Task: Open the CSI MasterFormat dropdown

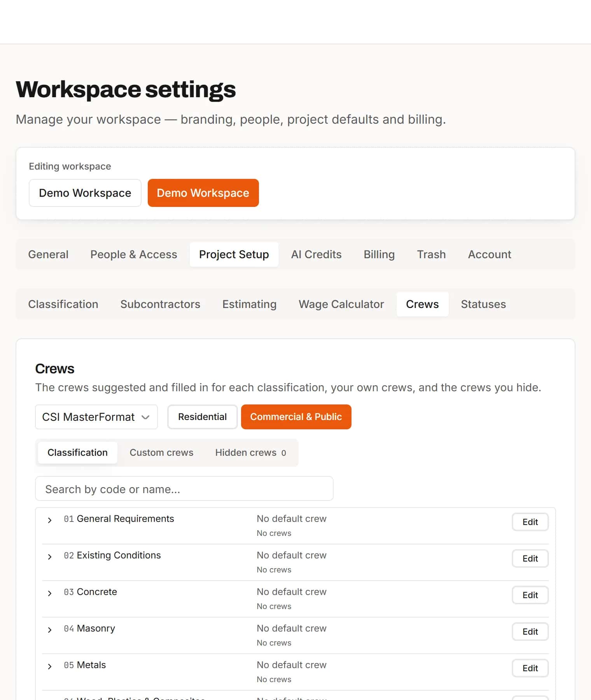Action: click(x=96, y=417)
